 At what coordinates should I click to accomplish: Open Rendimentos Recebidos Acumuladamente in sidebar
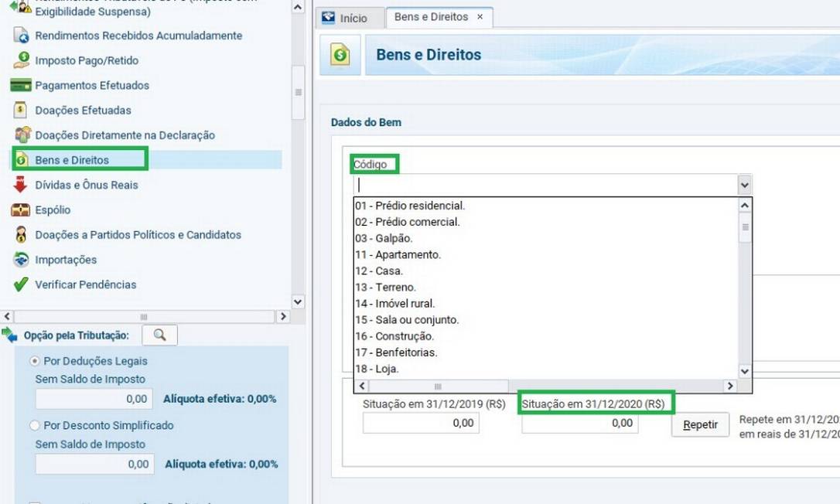tap(138, 36)
